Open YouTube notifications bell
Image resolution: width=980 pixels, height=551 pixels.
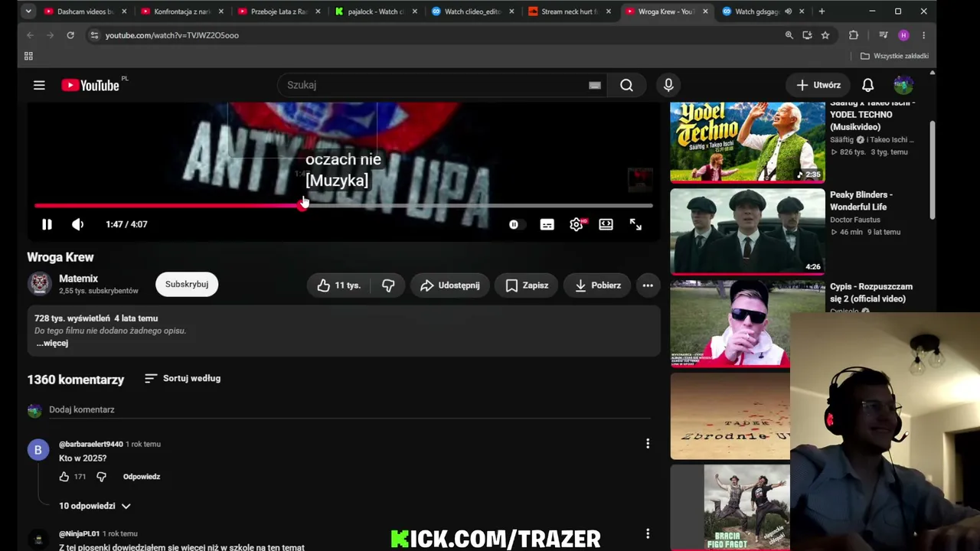coord(867,85)
